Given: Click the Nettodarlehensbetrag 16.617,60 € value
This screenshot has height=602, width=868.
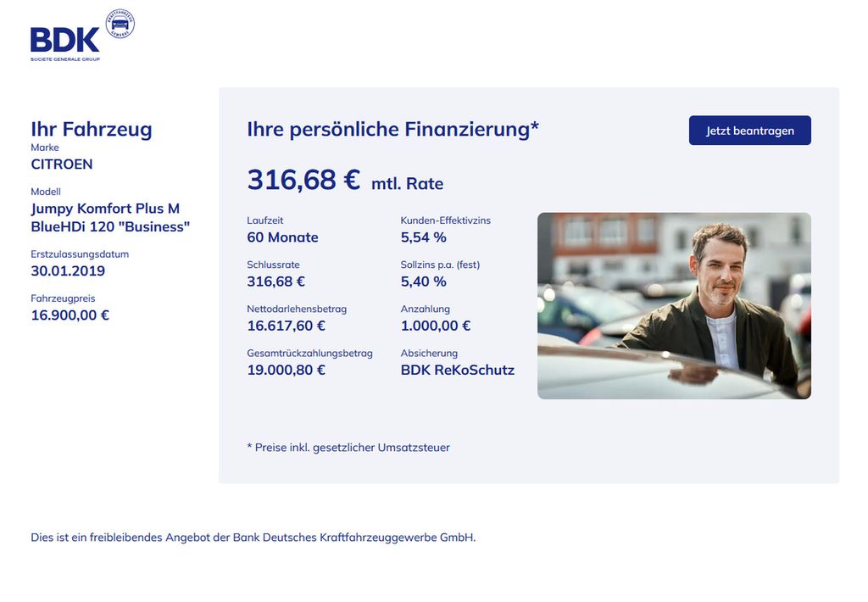Looking at the screenshot, I should click(x=286, y=326).
